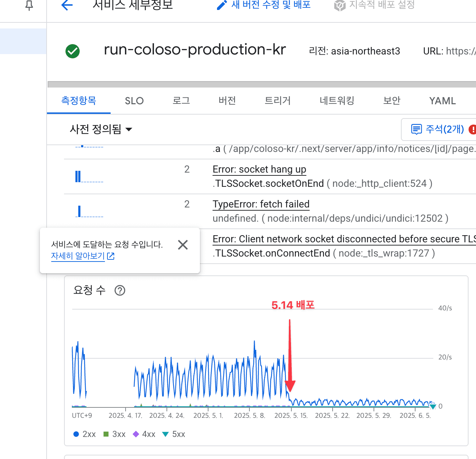Screen dimensions: 476x459
Task: Select the 보안 tab
Action: click(392, 101)
